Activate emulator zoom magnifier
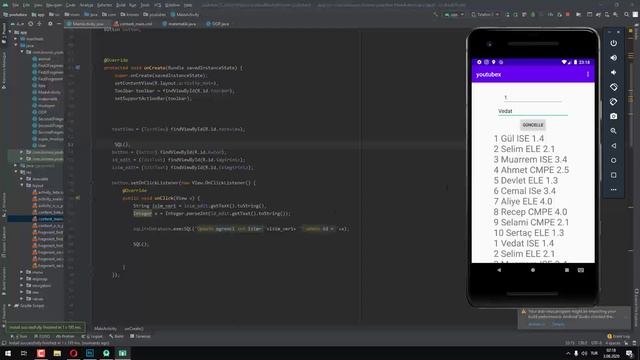640x360 pixels. click(x=613, y=131)
